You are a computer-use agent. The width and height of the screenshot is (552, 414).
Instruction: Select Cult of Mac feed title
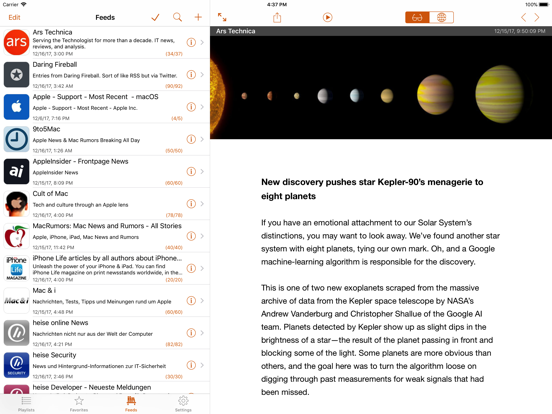[50, 194]
